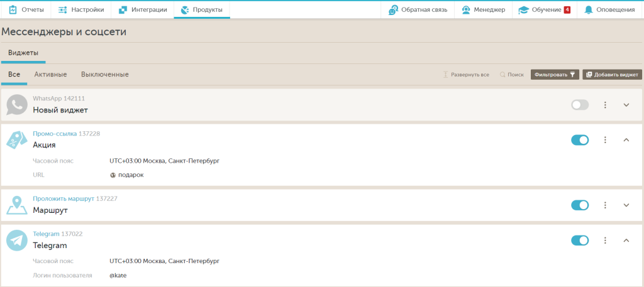Select the Продукты menu item
Screen dimensions: 644x287
(202, 9)
